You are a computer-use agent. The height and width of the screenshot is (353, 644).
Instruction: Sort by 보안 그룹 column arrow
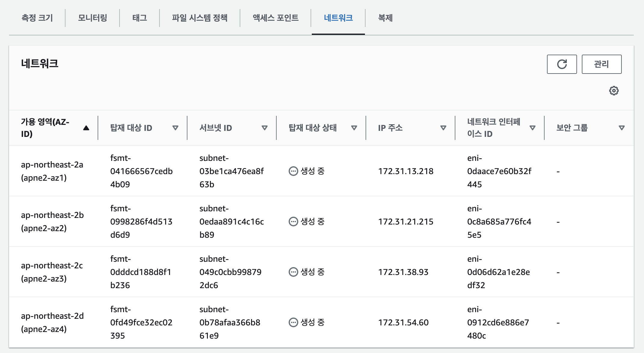coord(622,128)
